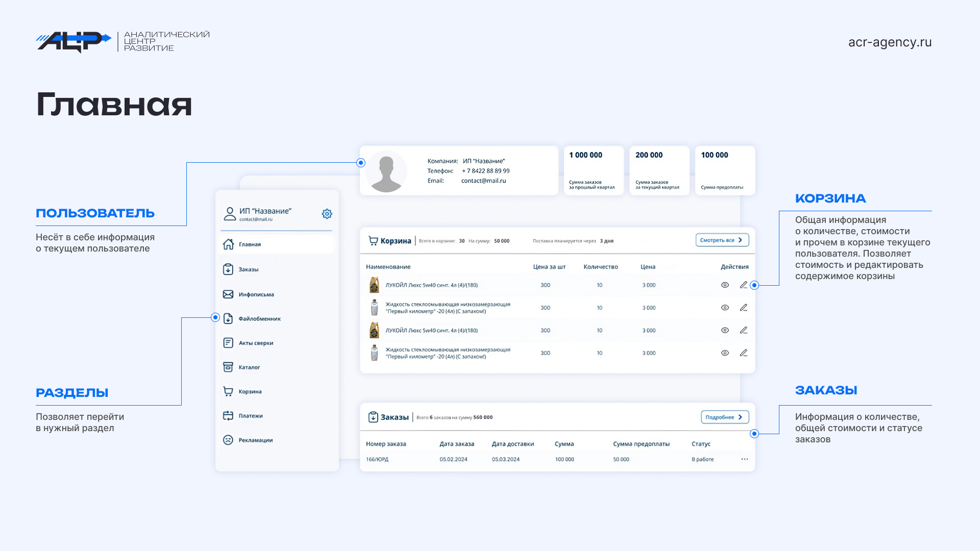Edit first cart item with pencil icon
This screenshot has height=551, width=980.
[744, 285]
